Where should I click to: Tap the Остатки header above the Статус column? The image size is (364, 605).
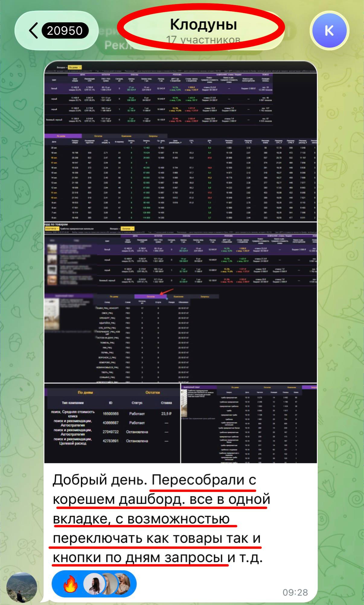coord(152,392)
